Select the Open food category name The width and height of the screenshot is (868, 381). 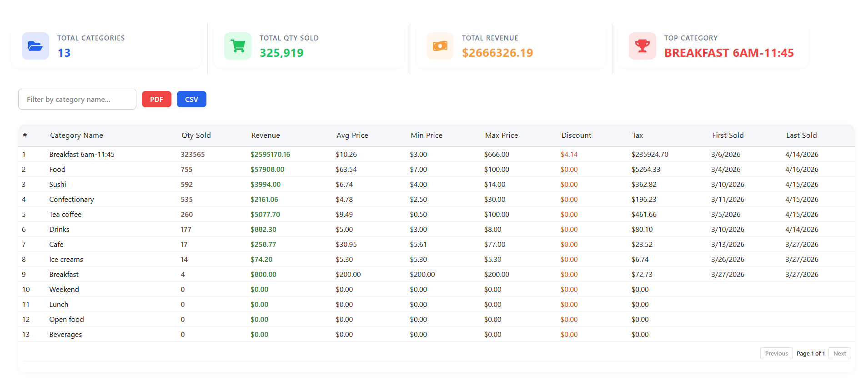(x=66, y=319)
